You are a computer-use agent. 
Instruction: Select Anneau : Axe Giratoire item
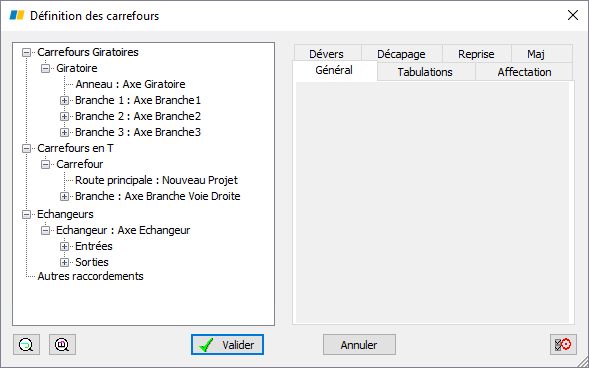point(130,84)
